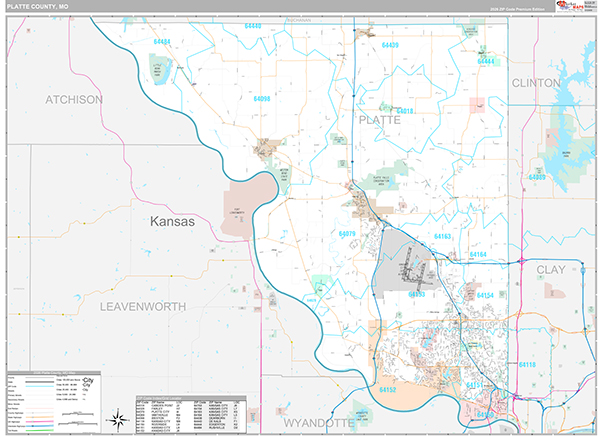Click the DEARBORN row in index
600x436 pixels.
click(x=216, y=418)
